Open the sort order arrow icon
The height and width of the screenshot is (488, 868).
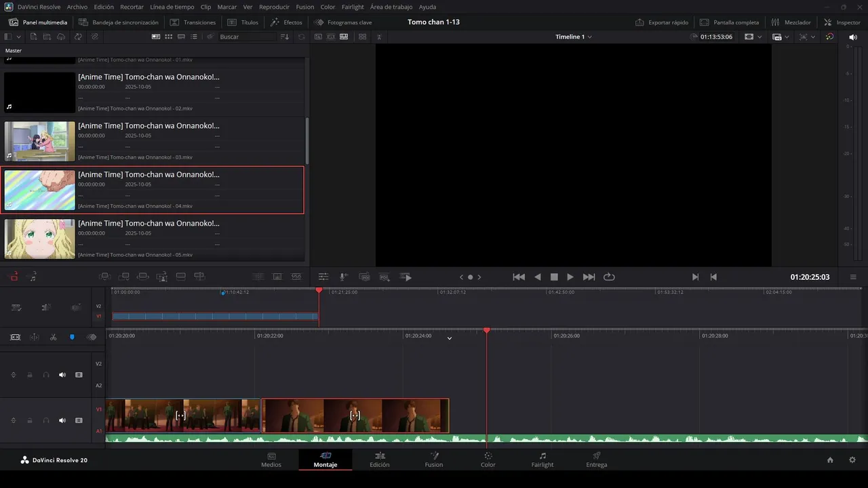pos(285,37)
